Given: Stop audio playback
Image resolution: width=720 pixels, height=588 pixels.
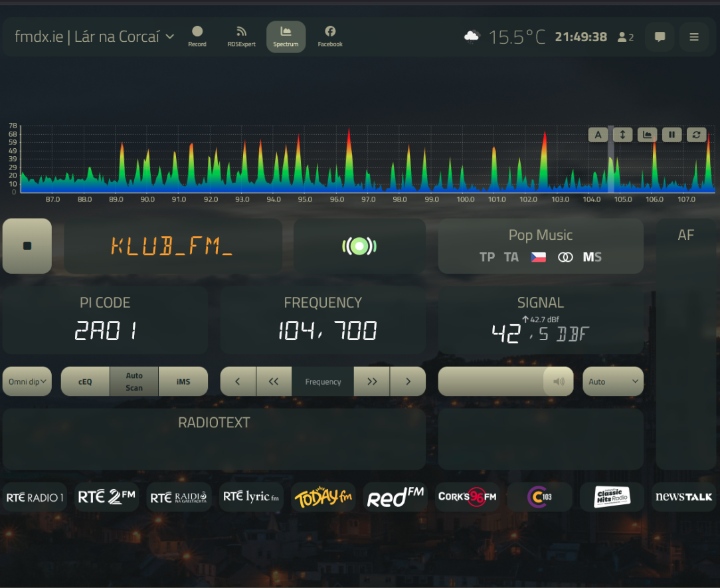Looking at the screenshot, I should click(x=27, y=246).
